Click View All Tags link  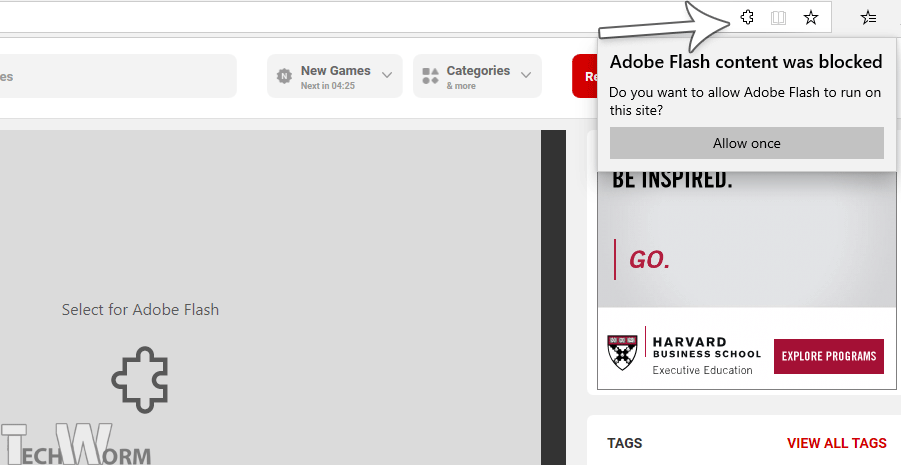point(837,443)
